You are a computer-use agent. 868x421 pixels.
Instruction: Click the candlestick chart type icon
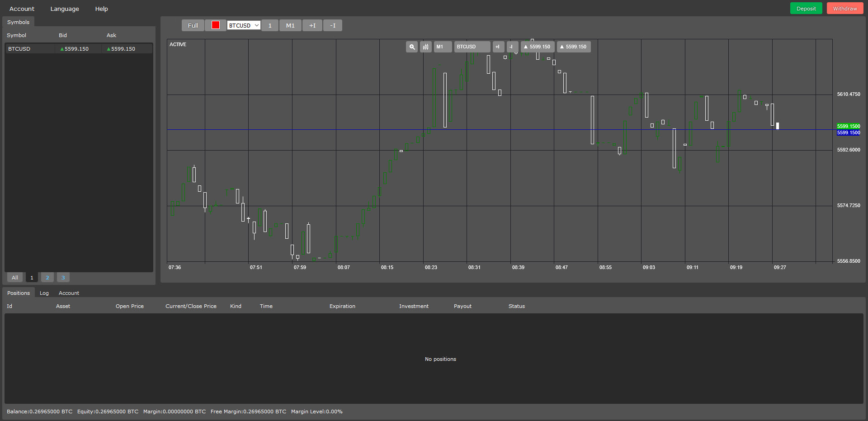(425, 47)
